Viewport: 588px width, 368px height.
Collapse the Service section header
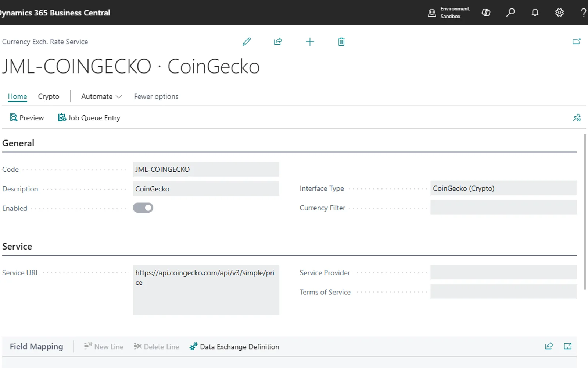[x=17, y=247]
